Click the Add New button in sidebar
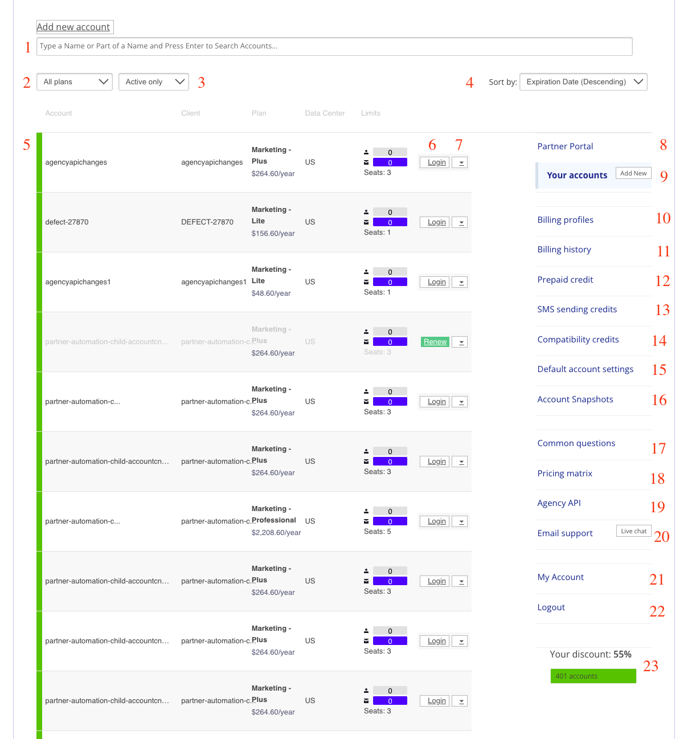The height and width of the screenshot is (739, 700). click(633, 173)
